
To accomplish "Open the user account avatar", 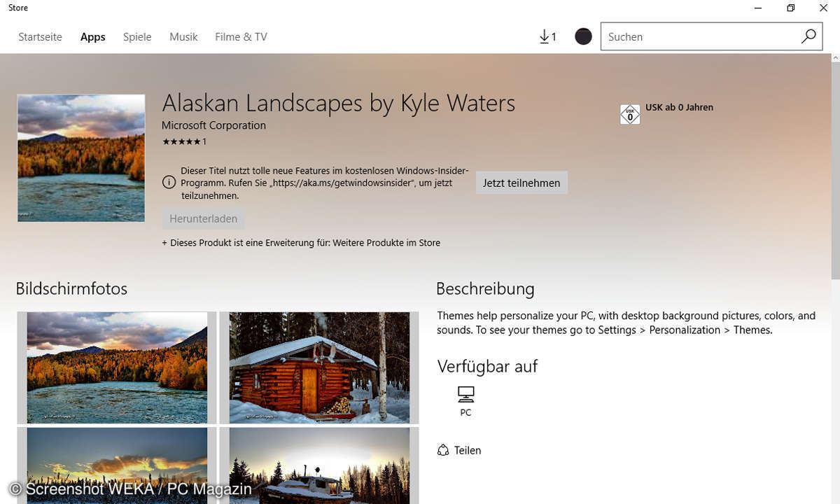I will pyautogui.click(x=583, y=37).
